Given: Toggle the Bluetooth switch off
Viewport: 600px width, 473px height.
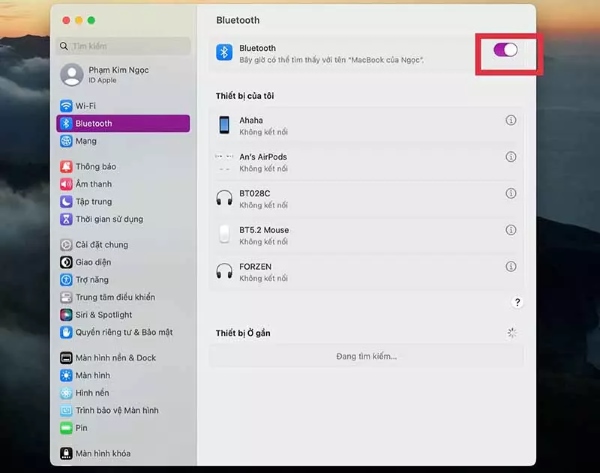Looking at the screenshot, I should [505, 50].
